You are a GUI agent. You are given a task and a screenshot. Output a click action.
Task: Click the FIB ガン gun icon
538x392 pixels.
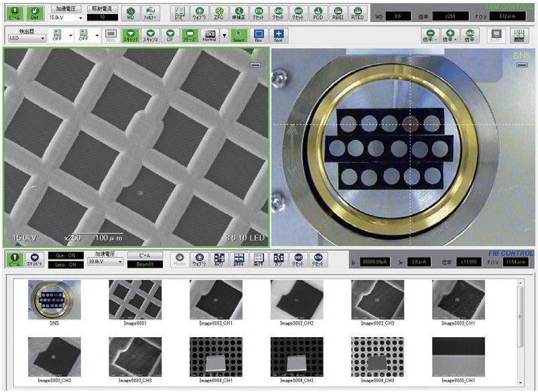point(278,260)
